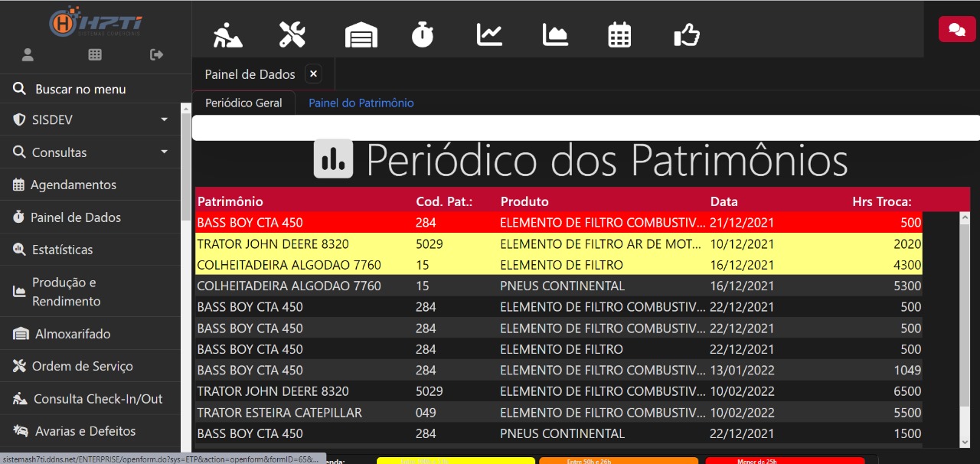Image resolution: width=980 pixels, height=464 pixels.
Task: Open the wrench and screwdriver tools icon
Action: click(x=292, y=34)
